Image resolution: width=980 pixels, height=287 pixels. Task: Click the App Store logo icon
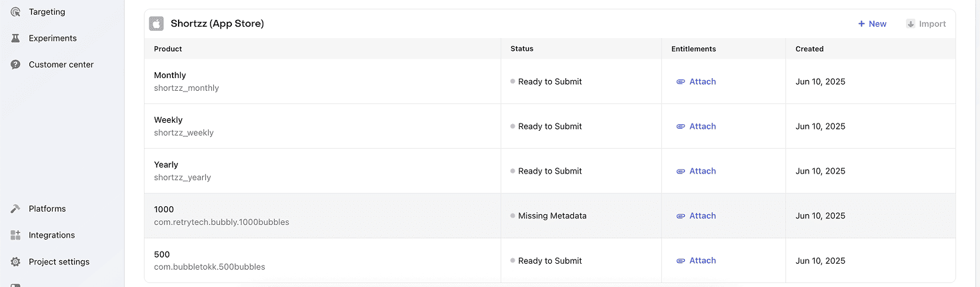point(156,24)
